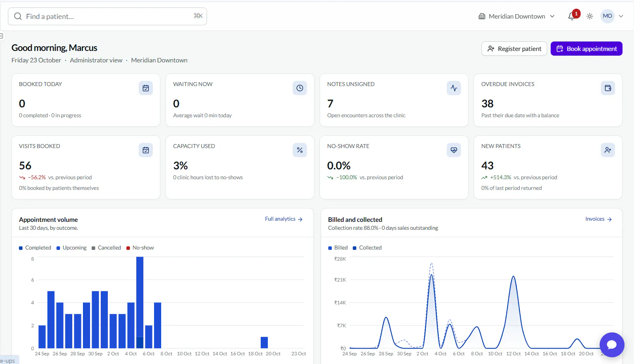Toggle the light/dark theme sun icon
The height and width of the screenshot is (364, 634).
590,16
